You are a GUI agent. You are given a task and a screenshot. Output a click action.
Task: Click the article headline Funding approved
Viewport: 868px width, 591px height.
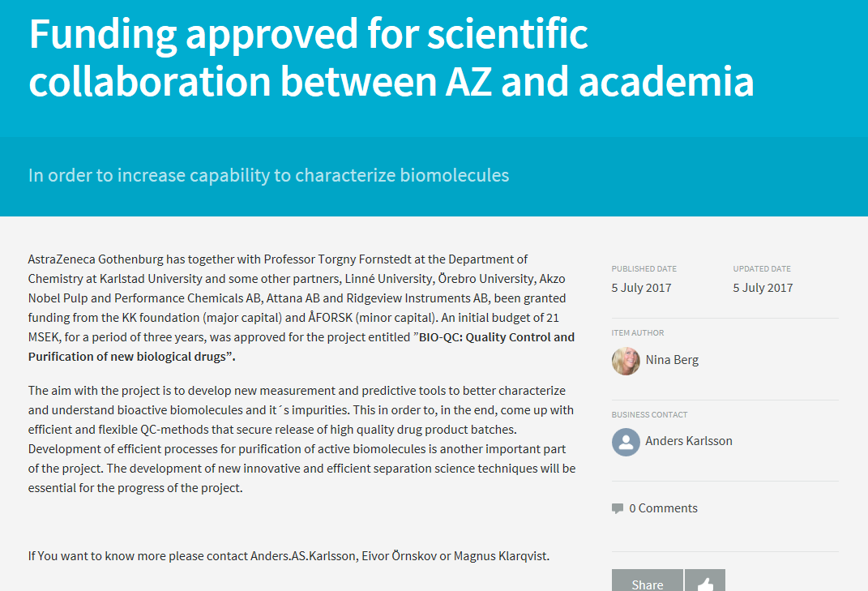point(391,57)
